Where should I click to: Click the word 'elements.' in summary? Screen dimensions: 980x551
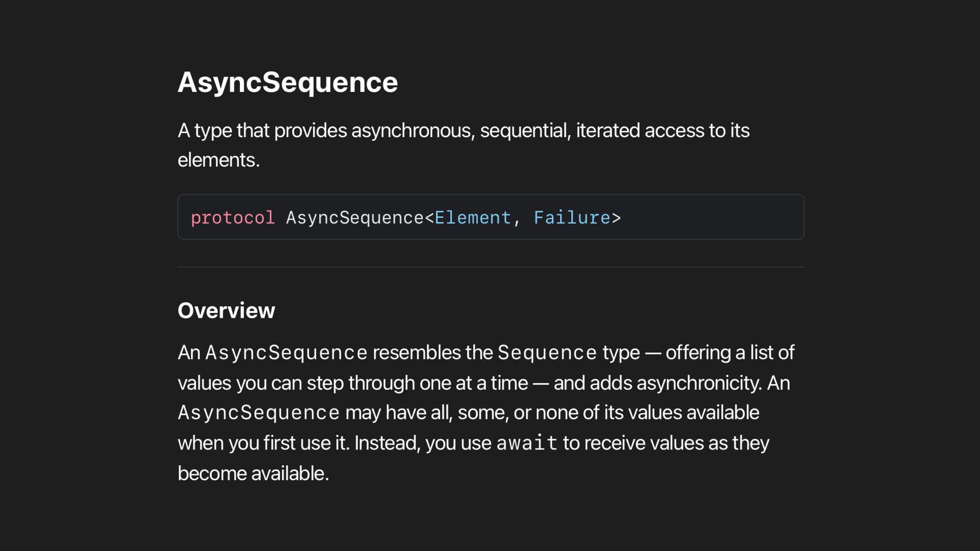218,160
